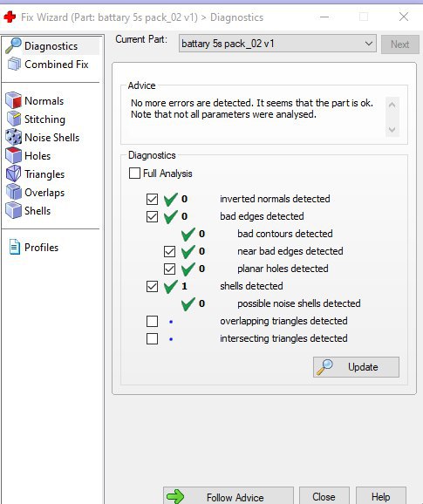This screenshot has width=423, height=504.
Task: Go to the Overlaps page label
Action: (44, 193)
